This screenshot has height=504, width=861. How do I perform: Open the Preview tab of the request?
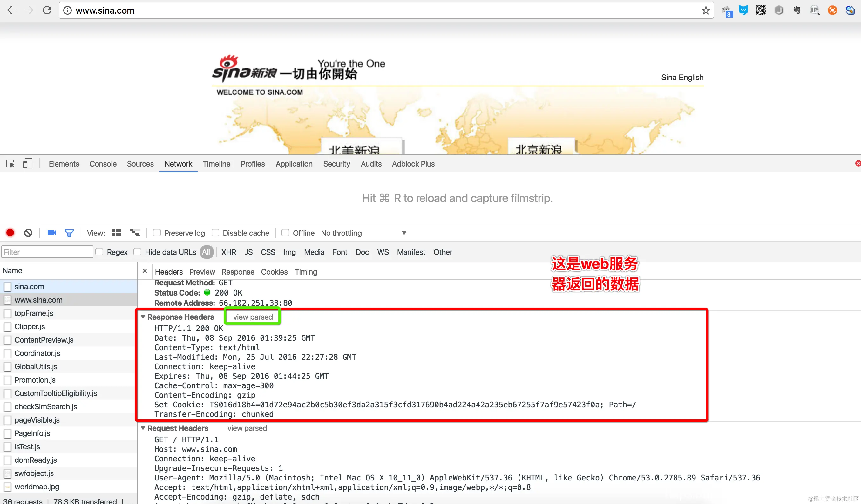202,272
